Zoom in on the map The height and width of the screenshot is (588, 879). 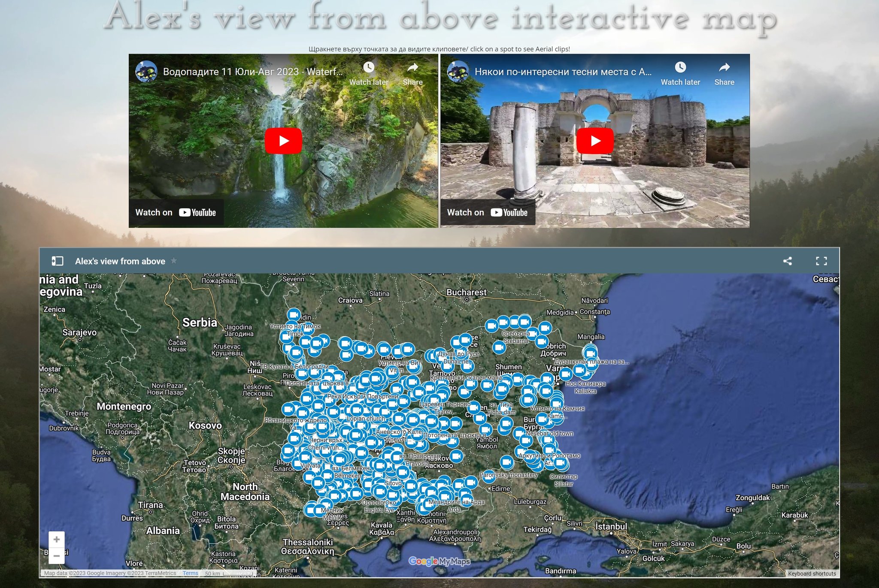pos(57,540)
